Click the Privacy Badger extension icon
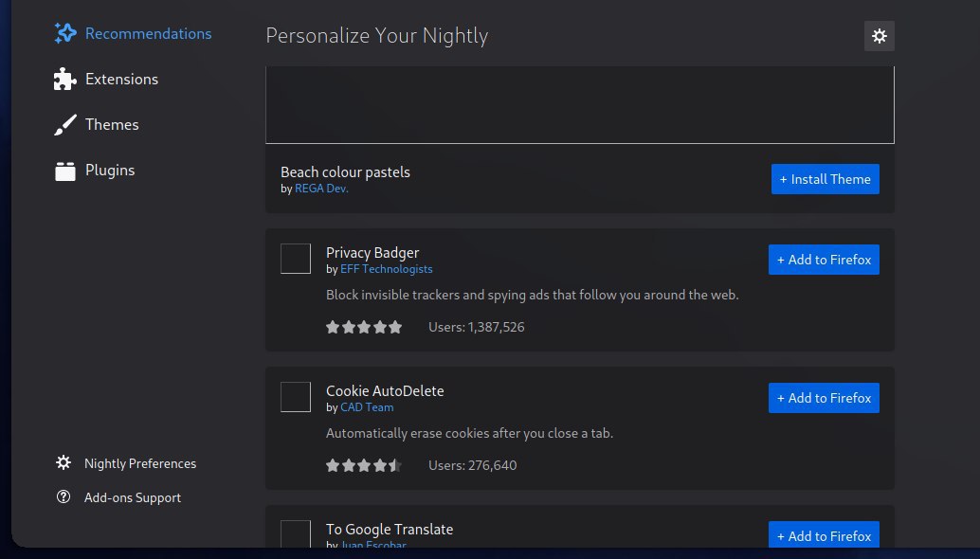 pos(296,259)
